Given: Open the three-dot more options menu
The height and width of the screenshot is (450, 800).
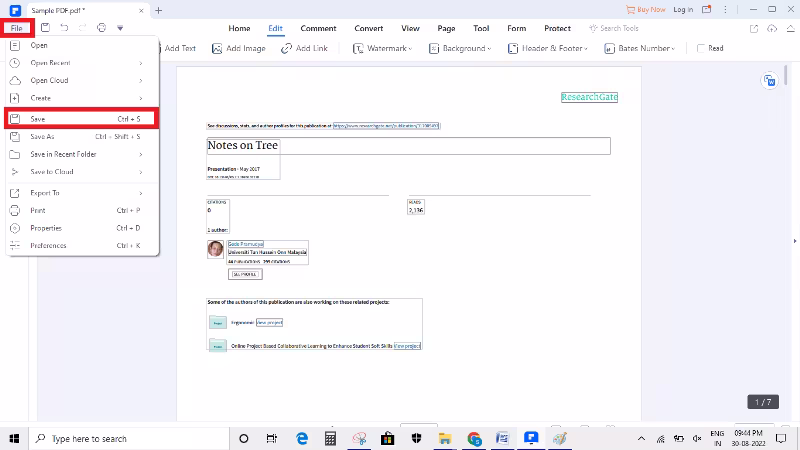Looking at the screenshot, I should (x=725, y=10).
